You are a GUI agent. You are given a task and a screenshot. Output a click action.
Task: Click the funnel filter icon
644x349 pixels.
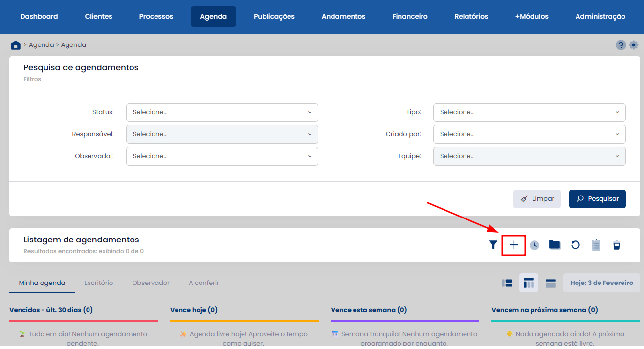coord(493,245)
